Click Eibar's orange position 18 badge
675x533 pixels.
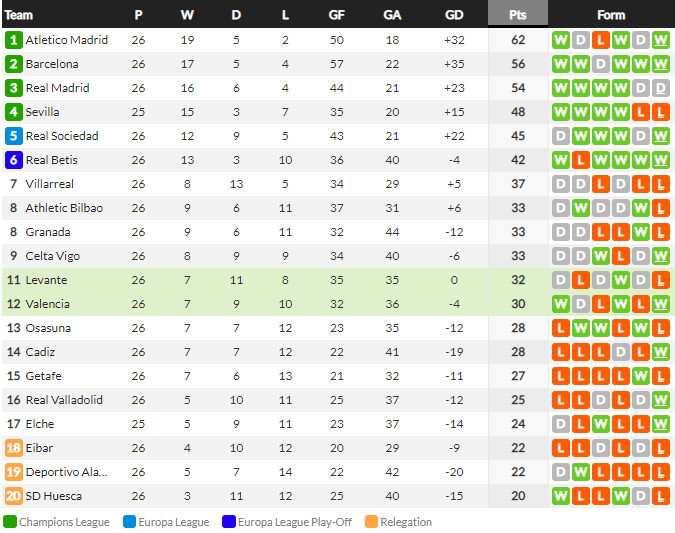[13, 448]
